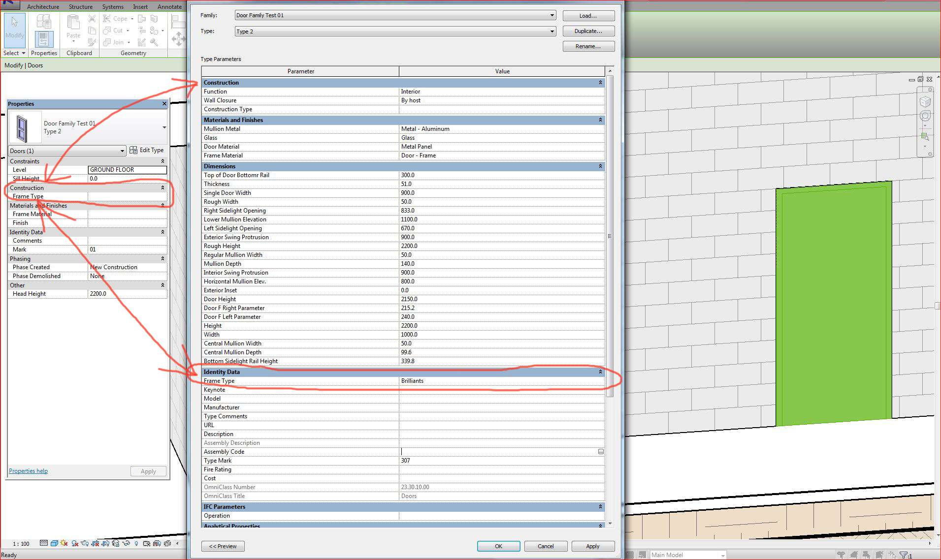The height and width of the screenshot is (560, 941).
Task: Open the Main Model design options dropdown
Action: click(688, 555)
